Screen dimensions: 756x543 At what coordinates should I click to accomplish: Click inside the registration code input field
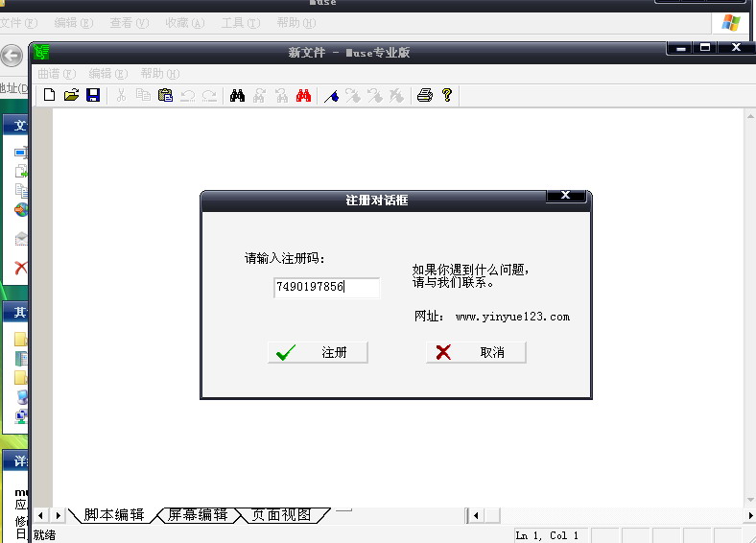(x=326, y=288)
